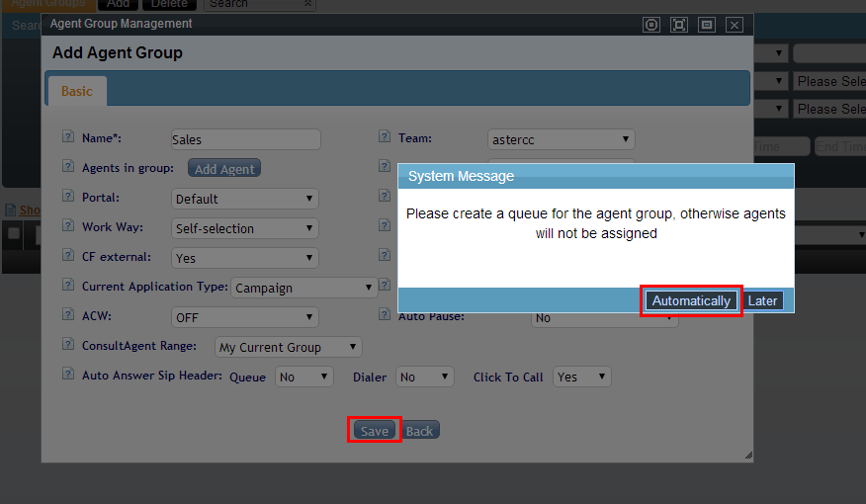This screenshot has height=504, width=866.
Task: Click into the Name field containing Sales
Action: tap(244, 140)
